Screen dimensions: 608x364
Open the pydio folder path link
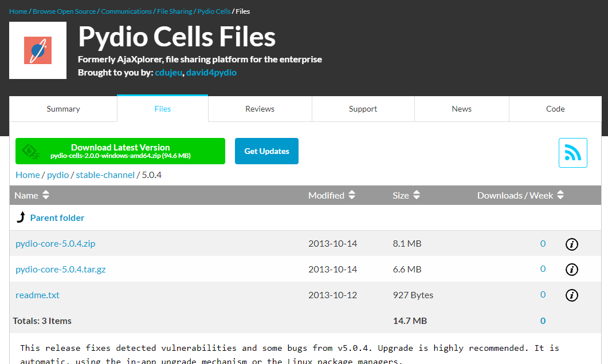click(58, 175)
